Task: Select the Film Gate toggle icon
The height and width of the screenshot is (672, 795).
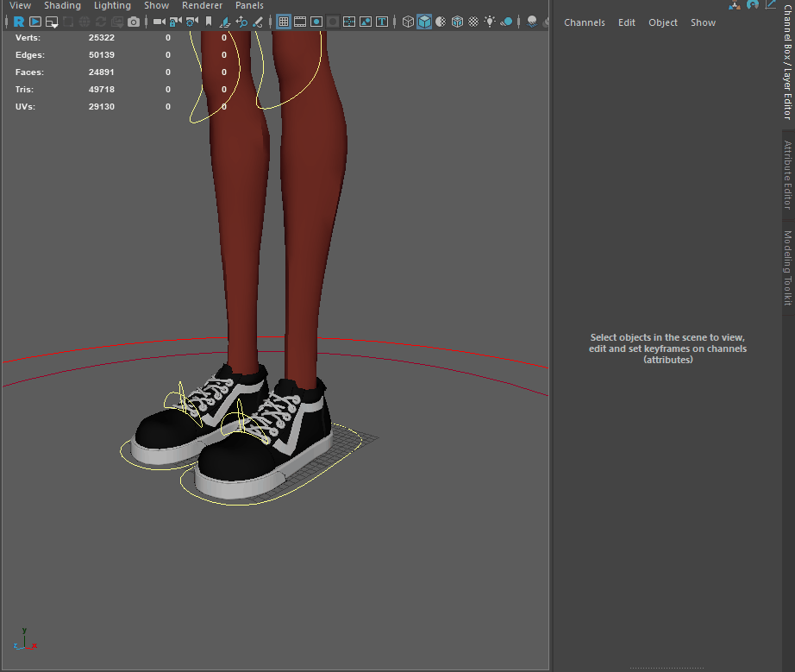Action: tap(299, 22)
